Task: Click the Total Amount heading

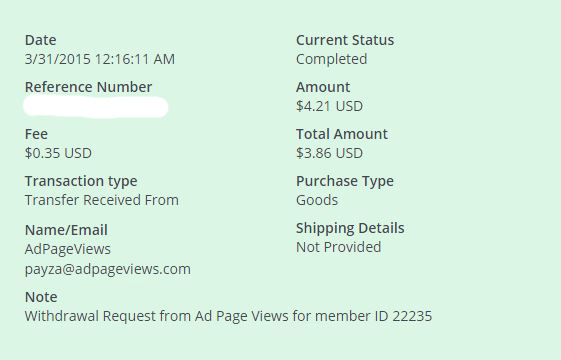Action: pos(342,134)
